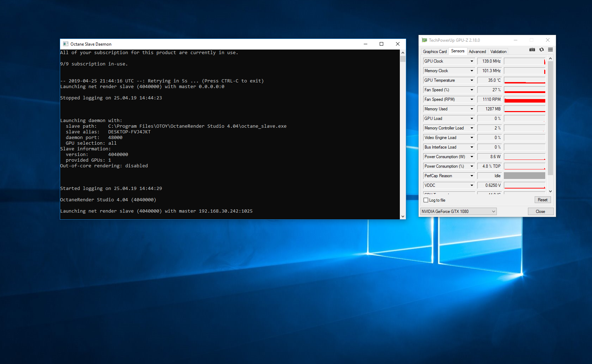Screen dimensions: 592x364
Task: Click the Memory Controller Load value 2 %
Action: coord(489,128)
